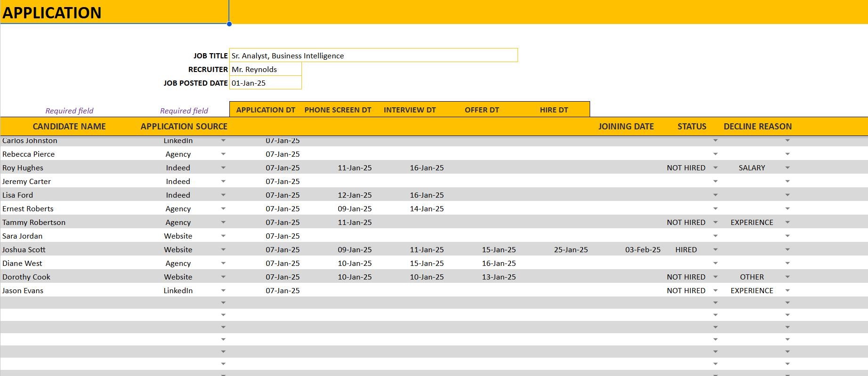Select the RECRUITER label

pyautogui.click(x=208, y=69)
